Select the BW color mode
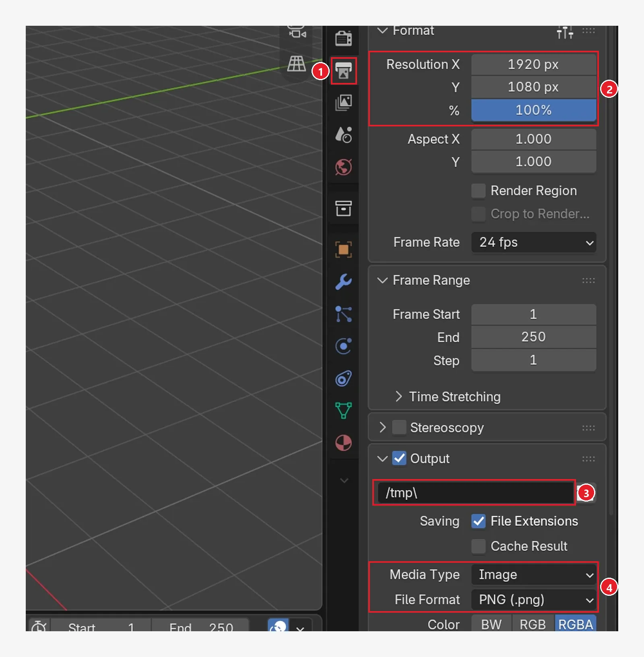The image size is (644, 657). [x=491, y=624]
